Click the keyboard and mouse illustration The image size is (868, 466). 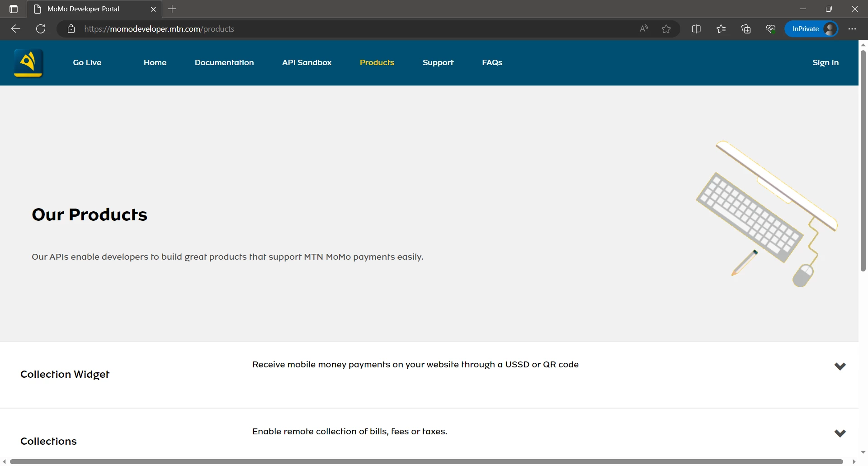(767, 214)
